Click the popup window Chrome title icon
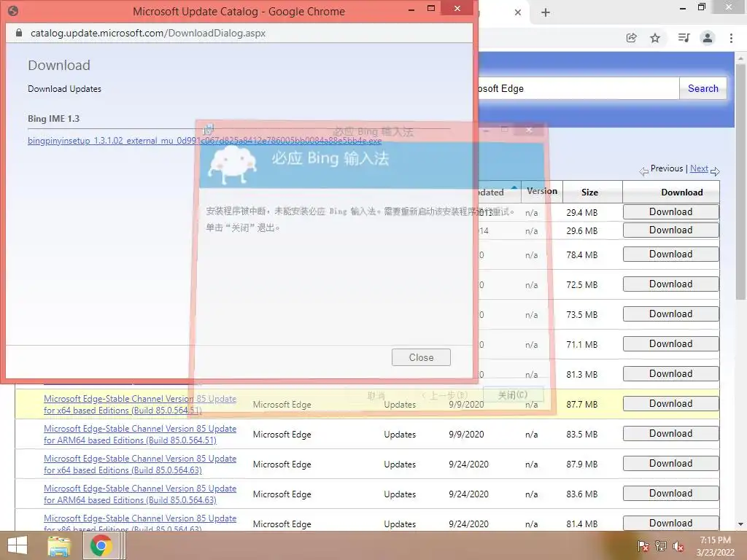The height and width of the screenshot is (560, 747). [13, 10]
